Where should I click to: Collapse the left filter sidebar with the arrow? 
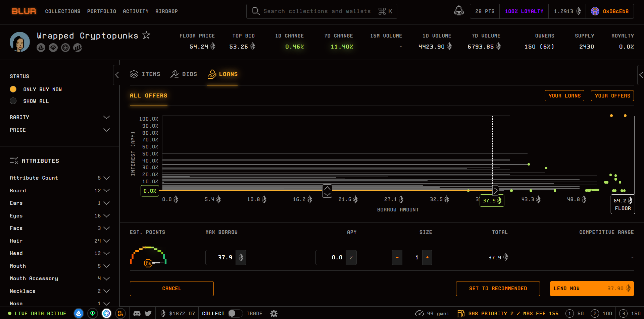(x=116, y=75)
